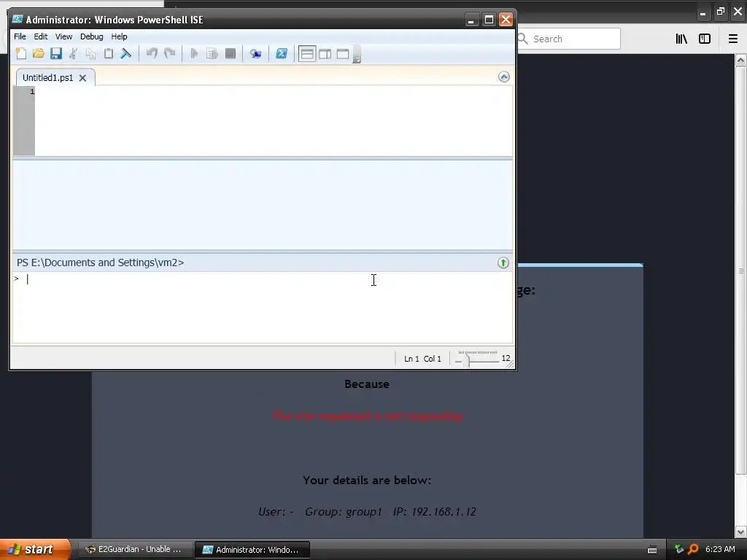Open the browser Library icon
This screenshot has height=560, width=747.
coord(681,39)
